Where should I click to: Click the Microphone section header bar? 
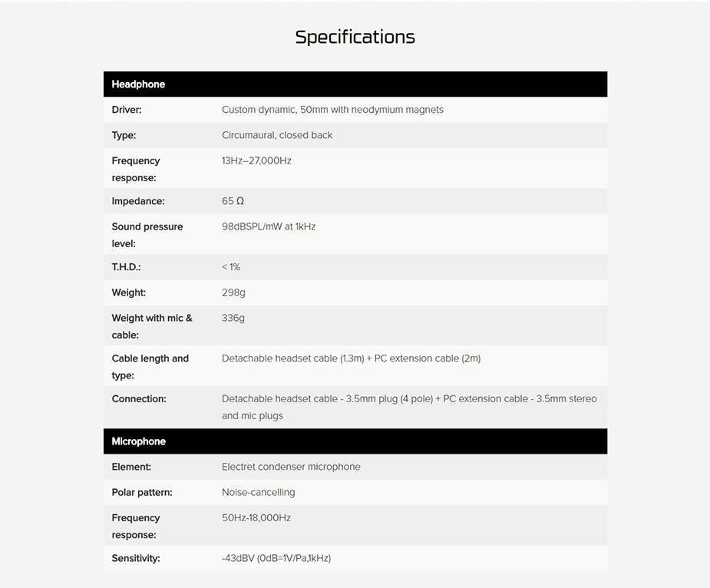click(355, 441)
